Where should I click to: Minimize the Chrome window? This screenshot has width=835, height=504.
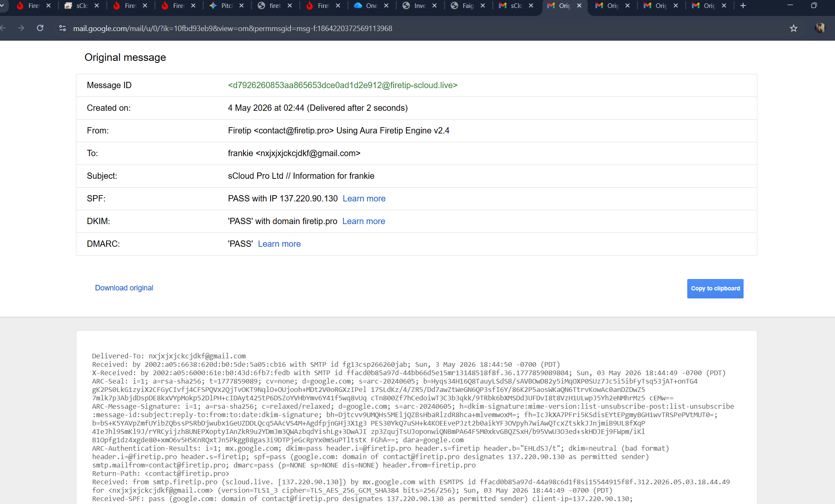[x=790, y=5]
